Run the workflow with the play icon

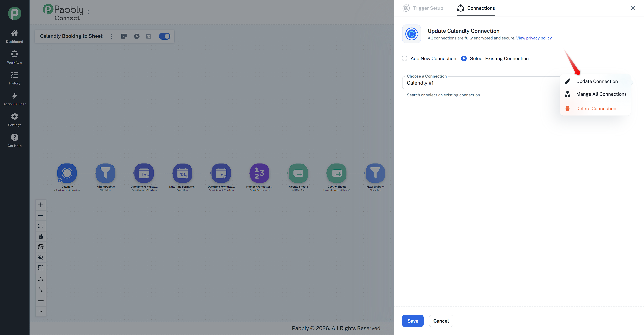[x=137, y=36]
